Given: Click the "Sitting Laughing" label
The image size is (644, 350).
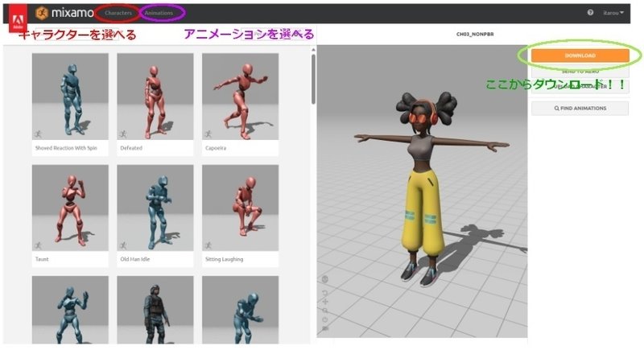Looking at the screenshot, I should (225, 259).
